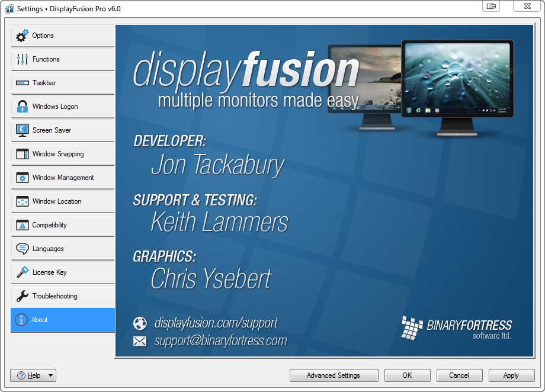Click the About info icon
This screenshot has height=392, width=545.
tap(21, 320)
